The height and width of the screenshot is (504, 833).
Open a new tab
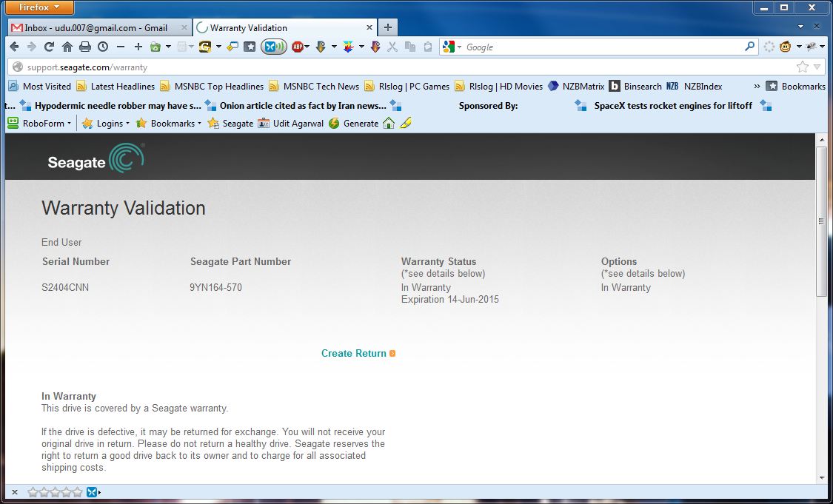tap(388, 27)
